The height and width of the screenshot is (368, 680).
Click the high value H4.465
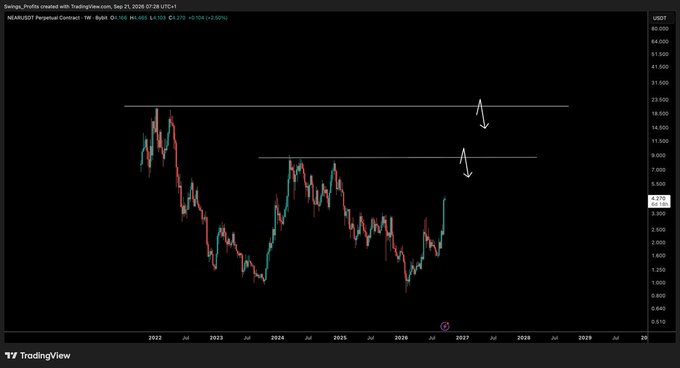coord(139,18)
